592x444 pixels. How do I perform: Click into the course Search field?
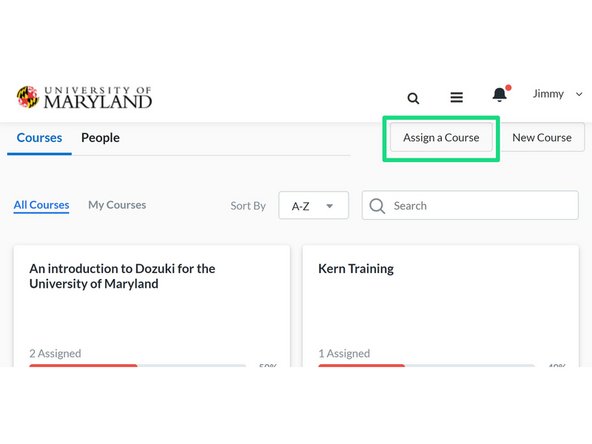pos(470,205)
